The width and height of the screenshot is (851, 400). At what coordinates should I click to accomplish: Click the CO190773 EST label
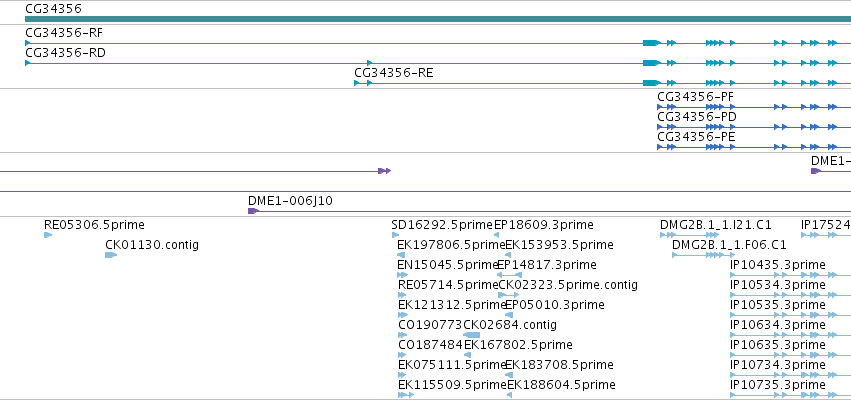click(430, 325)
